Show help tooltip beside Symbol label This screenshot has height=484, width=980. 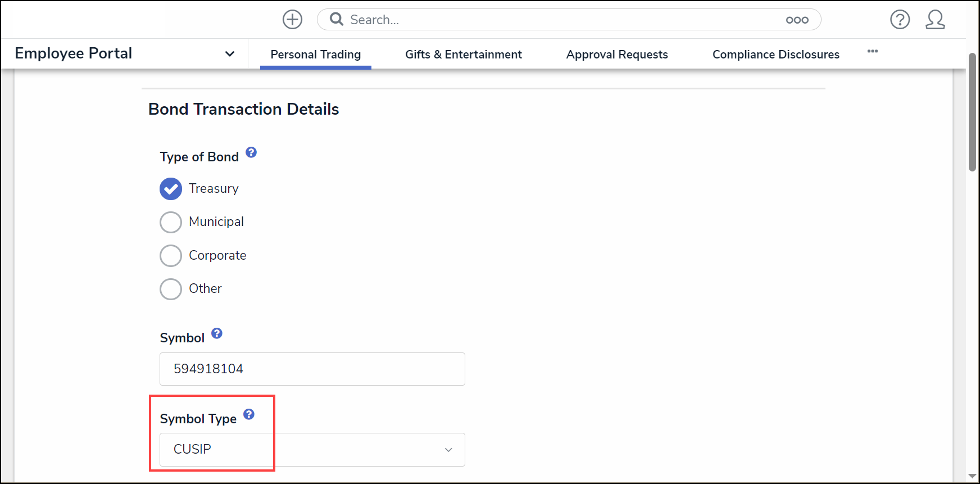tap(217, 333)
